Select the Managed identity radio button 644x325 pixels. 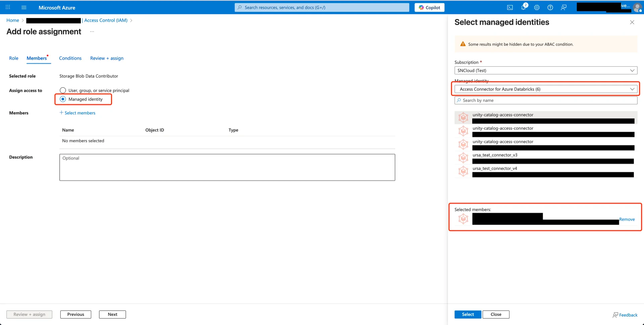[x=63, y=99]
